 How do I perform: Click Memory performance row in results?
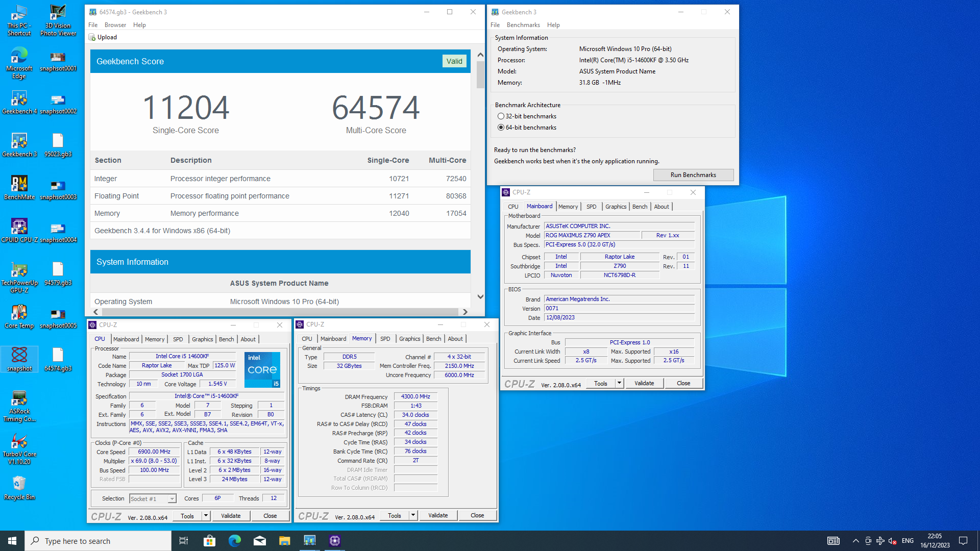coord(280,213)
